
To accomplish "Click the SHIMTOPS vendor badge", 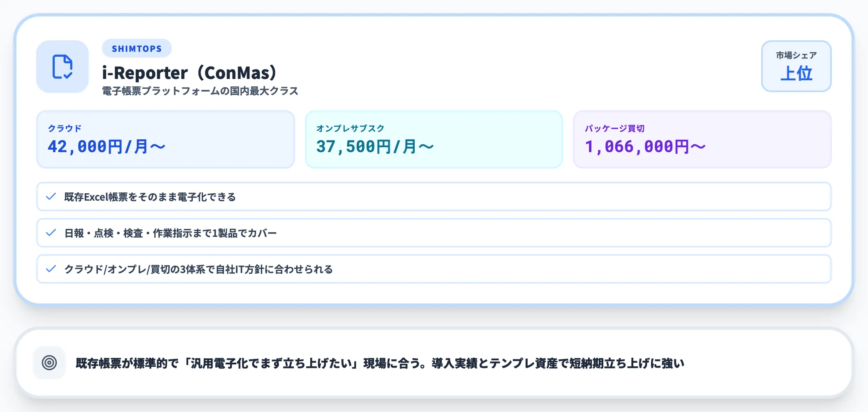I will click(136, 49).
